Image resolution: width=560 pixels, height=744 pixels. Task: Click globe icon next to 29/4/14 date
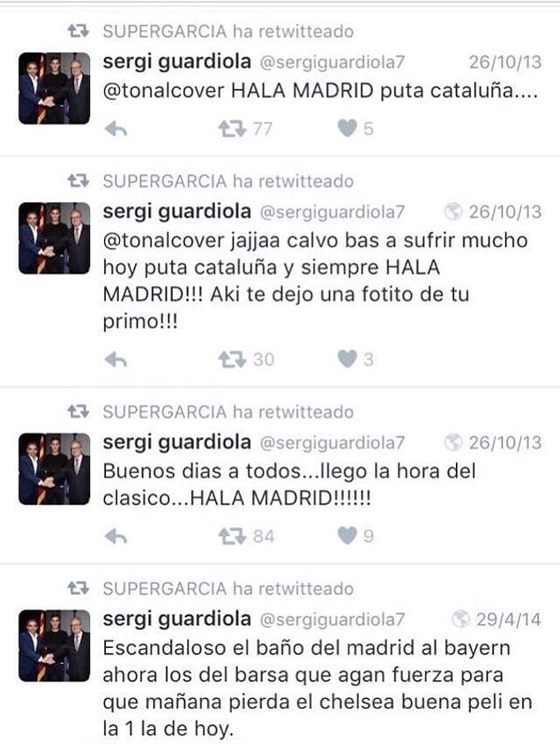[461, 619]
